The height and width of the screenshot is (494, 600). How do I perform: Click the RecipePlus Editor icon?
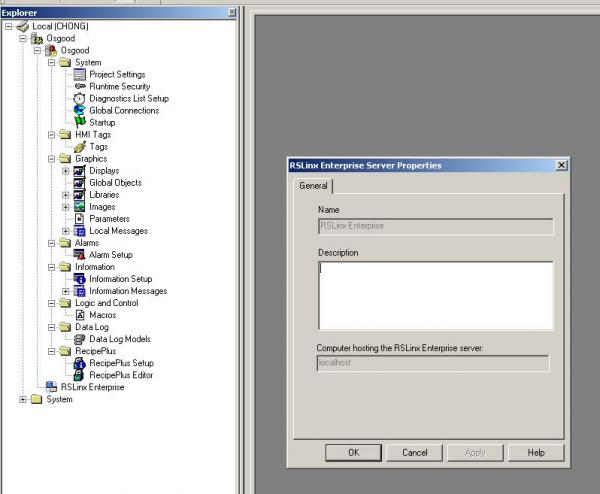tap(79, 375)
